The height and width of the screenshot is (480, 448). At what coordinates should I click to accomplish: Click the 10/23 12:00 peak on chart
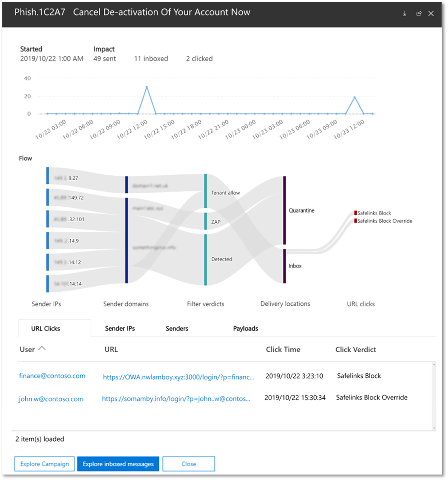pos(355,98)
